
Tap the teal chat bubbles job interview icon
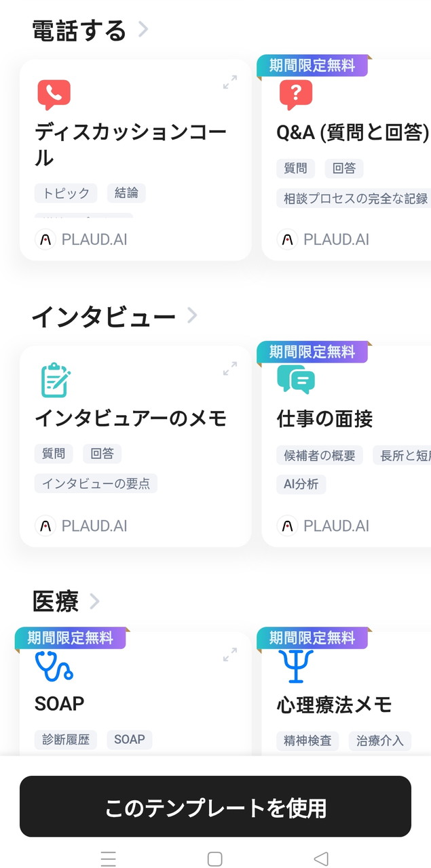tap(296, 380)
